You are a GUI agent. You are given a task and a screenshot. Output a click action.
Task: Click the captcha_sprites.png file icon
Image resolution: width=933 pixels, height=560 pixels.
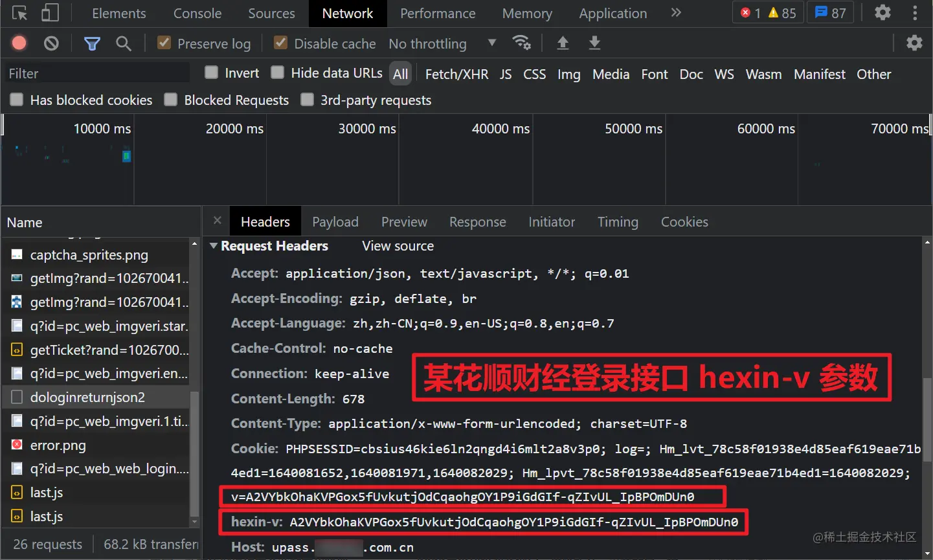click(17, 254)
